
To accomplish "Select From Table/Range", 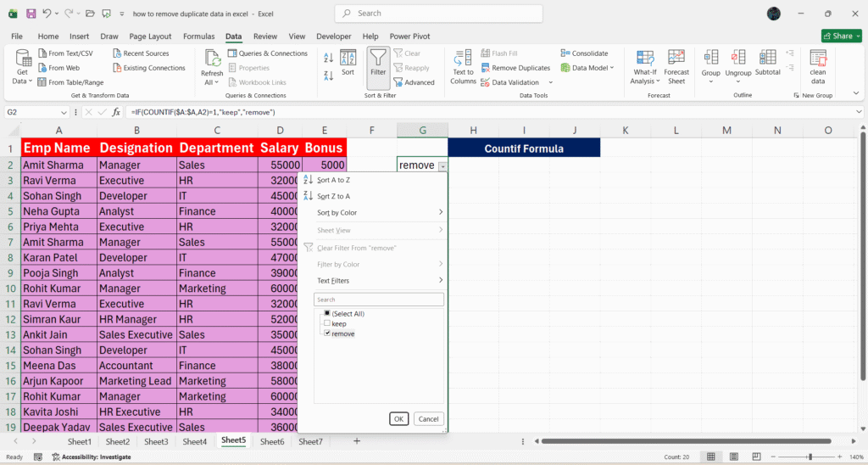I will (70, 82).
